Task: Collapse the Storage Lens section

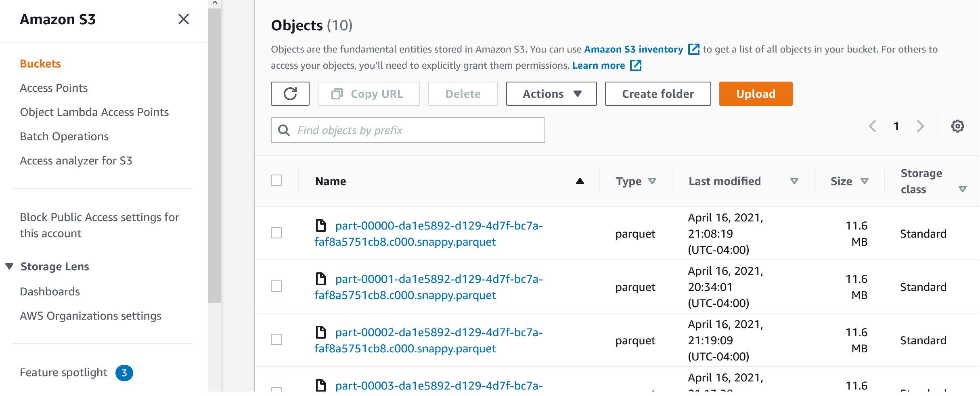Action: tap(10, 266)
